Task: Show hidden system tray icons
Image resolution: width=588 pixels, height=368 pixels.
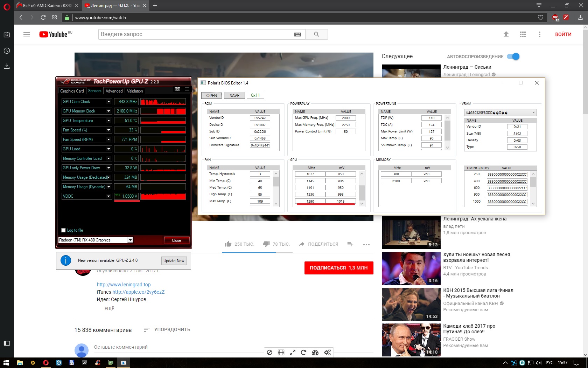Action: [x=505, y=363]
